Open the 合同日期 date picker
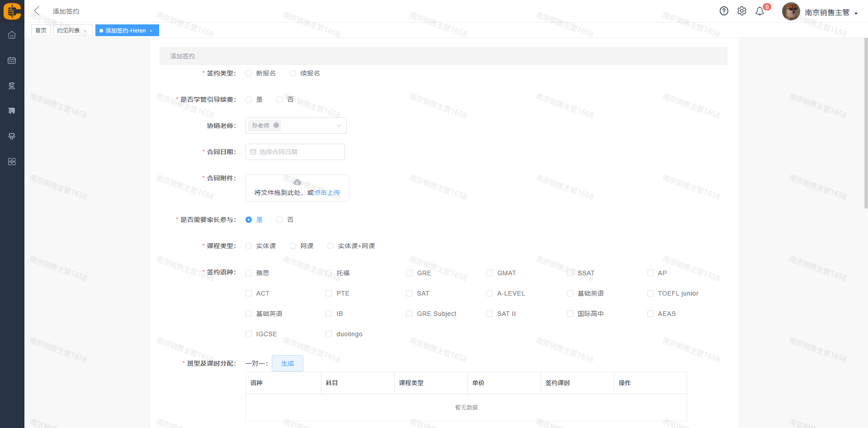 click(295, 152)
